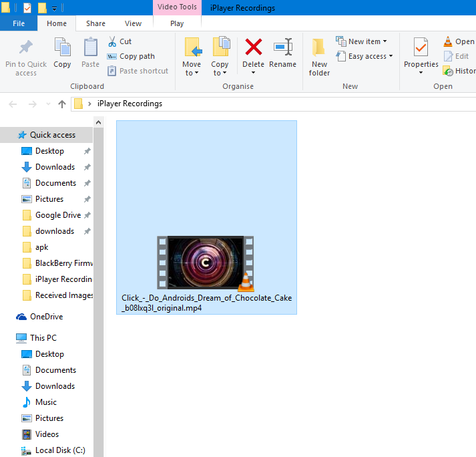The height and width of the screenshot is (457, 476).
Task: Click Quick Access Toolbar new folder icon
Action: point(42,7)
